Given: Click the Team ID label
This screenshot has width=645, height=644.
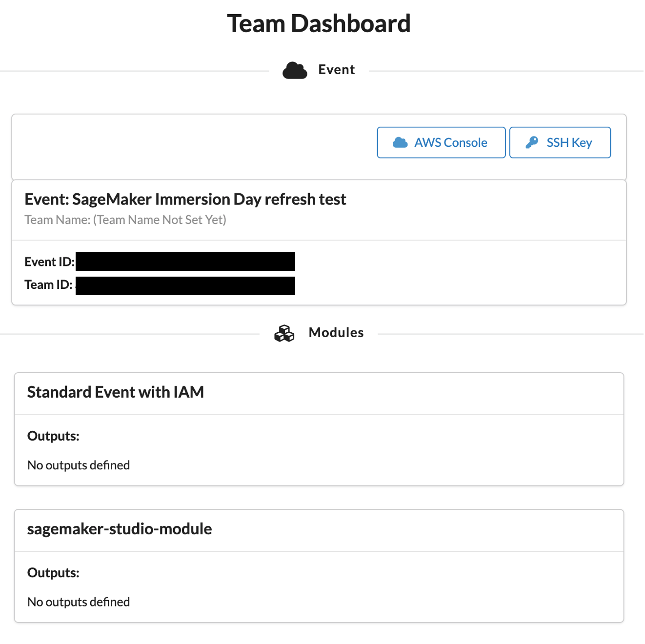Looking at the screenshot, I should tap(48, 284).
